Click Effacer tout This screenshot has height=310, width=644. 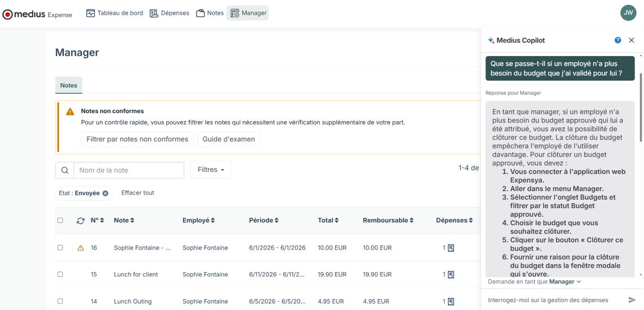[x=138, y=193]
